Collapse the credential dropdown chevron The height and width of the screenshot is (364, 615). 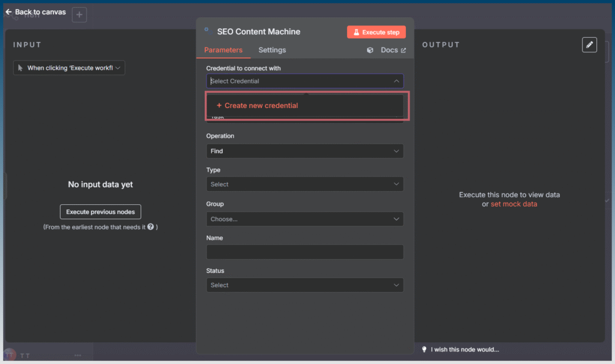(x=396, y=81)
